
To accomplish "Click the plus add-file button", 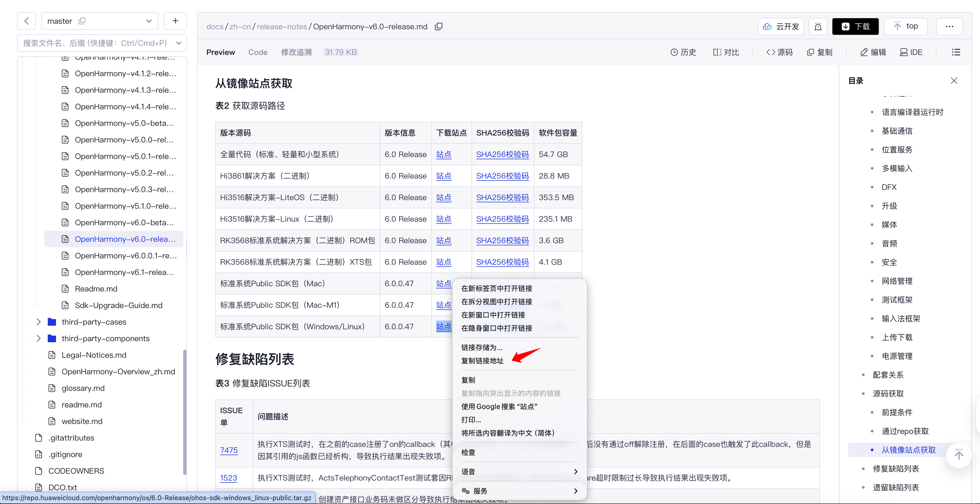I will [x=175, y=21].
